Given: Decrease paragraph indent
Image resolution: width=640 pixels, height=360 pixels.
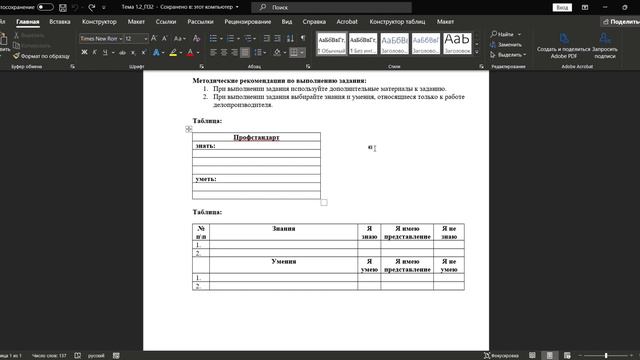Looking at the screenshot, I should point(267,38).
